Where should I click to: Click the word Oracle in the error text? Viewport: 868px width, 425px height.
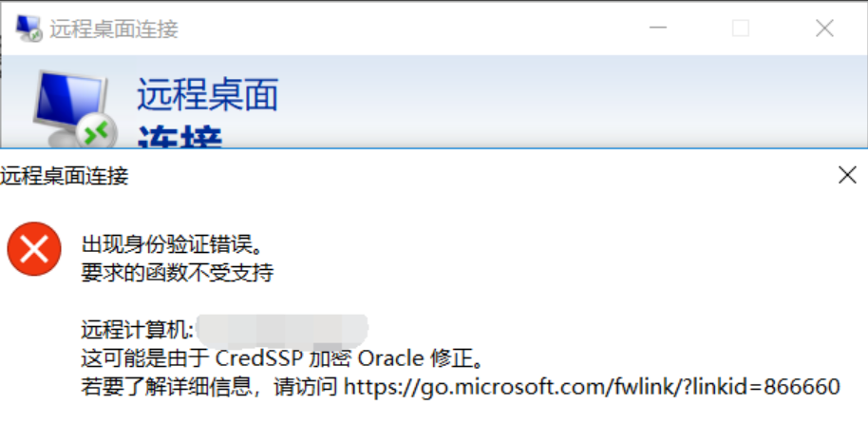pyautogui.click(x=391, y=359)
